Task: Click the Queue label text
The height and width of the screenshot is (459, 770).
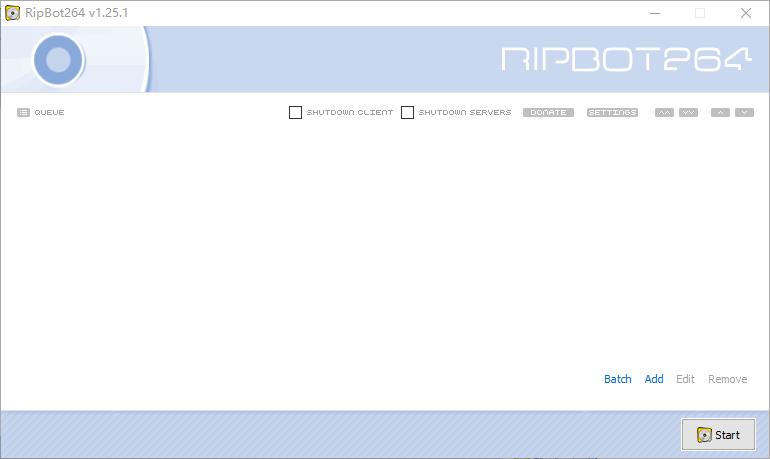Action: click(x=49, y=112)
